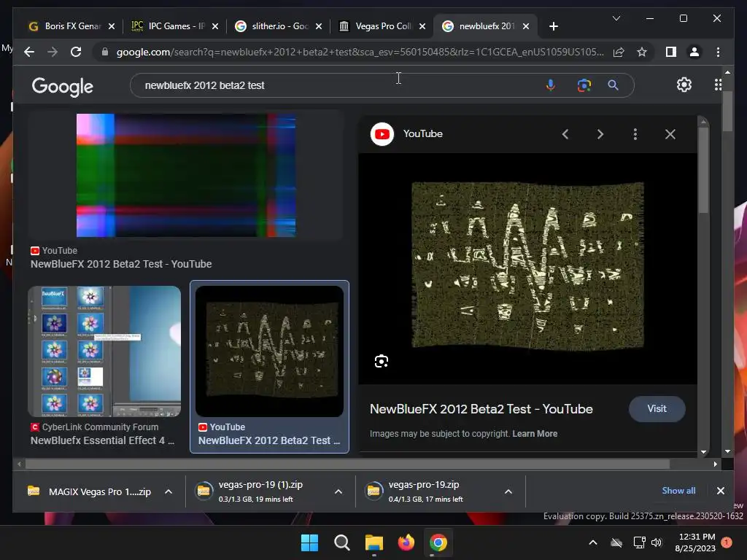Open the YouTube source header in preview
Image resolution: width=747 pixels, height=560 pixels.
coord(406,134)
